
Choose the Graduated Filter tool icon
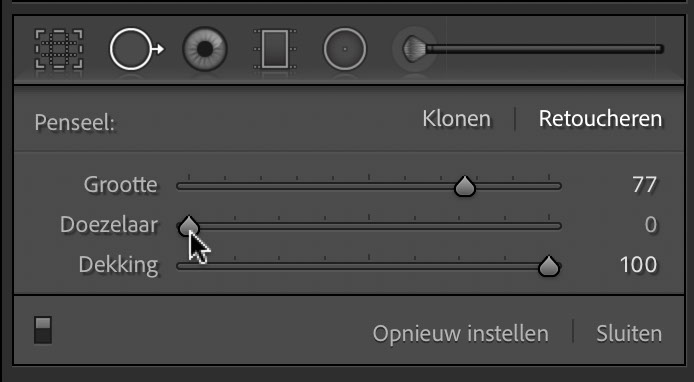coord(275,49)
